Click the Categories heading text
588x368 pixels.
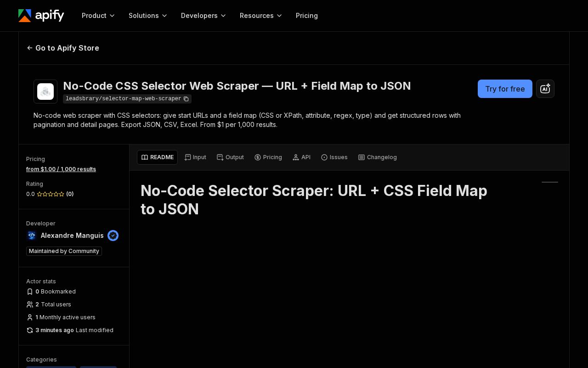pos(41,360)
